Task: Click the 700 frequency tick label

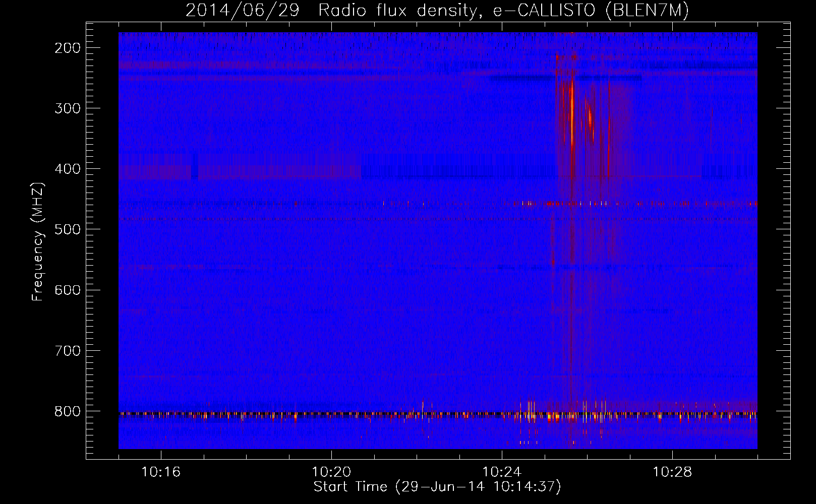Action: pyautogui.click(x=68, y=350)
